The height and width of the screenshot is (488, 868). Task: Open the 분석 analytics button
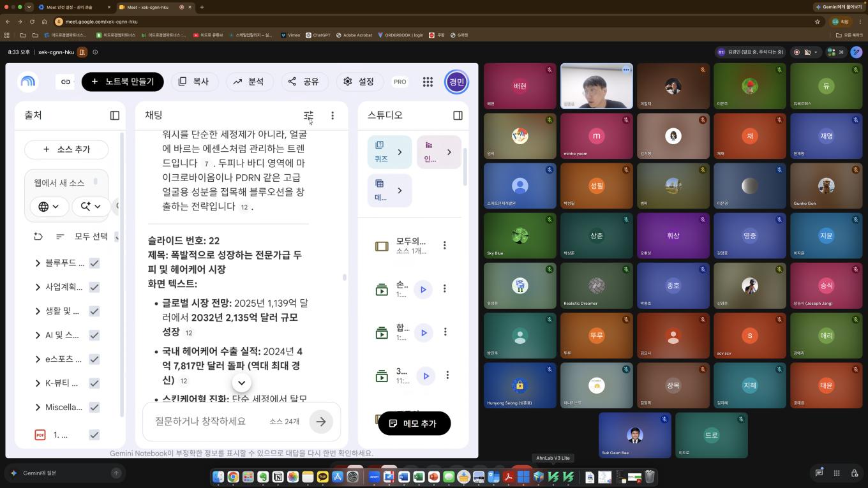pyautogui.click(x=249, y=82)
